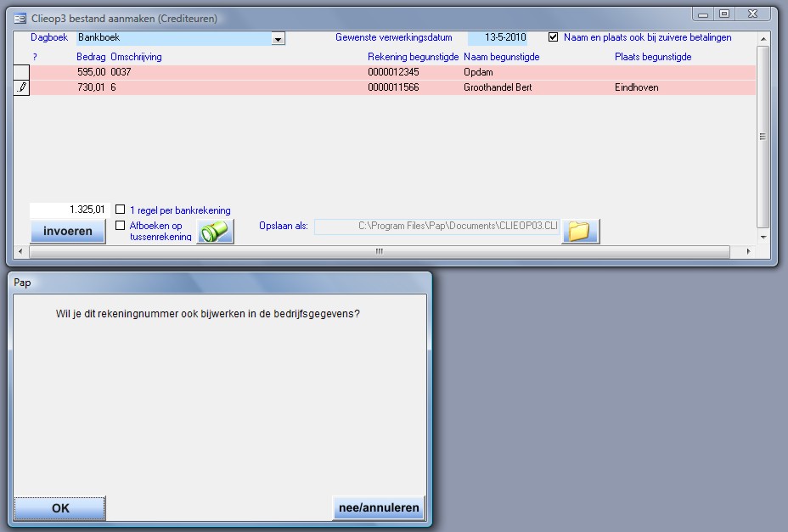Close the Clieop3 window
This screenshot has height=532, width=788.
pos(752,14)
